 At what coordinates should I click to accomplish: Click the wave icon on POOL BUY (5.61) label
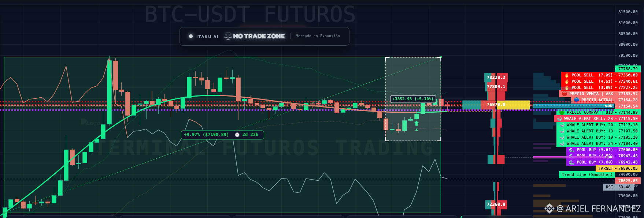pyautogui.click(x=572, y=150)
